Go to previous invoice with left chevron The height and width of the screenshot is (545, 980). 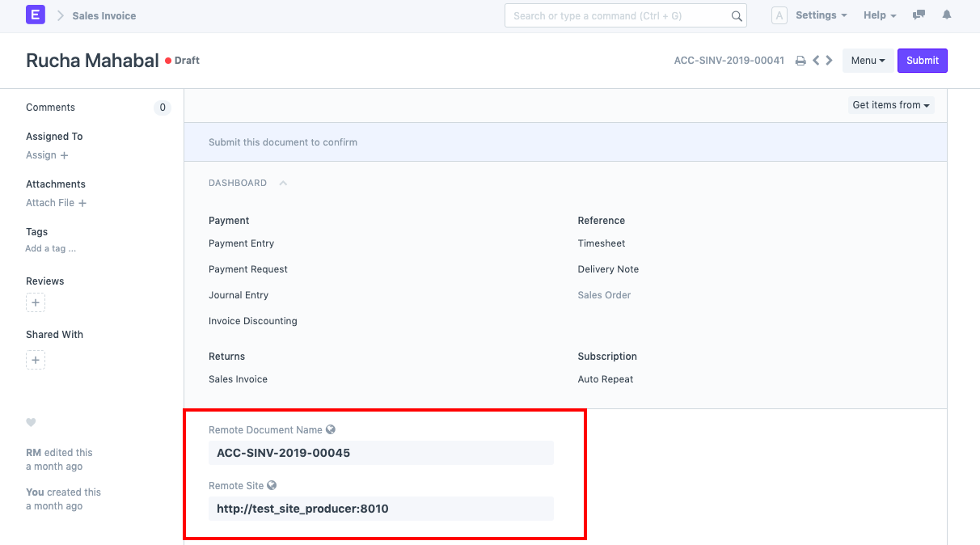click(x=816, y=60)
